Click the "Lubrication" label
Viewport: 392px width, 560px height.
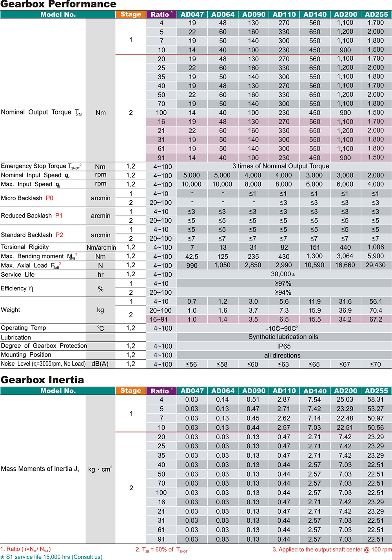point(16,337)
